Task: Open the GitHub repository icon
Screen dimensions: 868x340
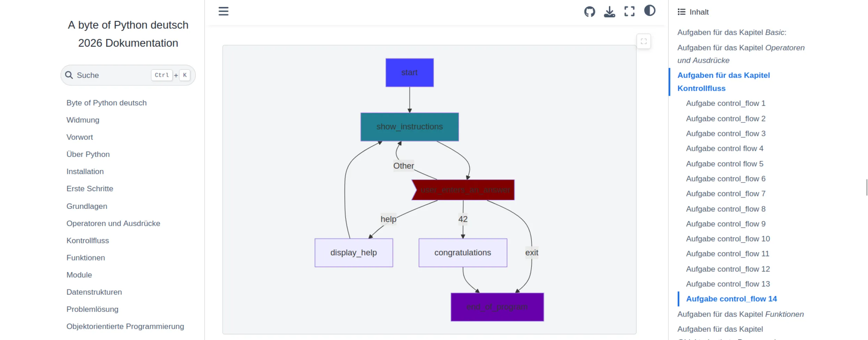Action: 590,11
